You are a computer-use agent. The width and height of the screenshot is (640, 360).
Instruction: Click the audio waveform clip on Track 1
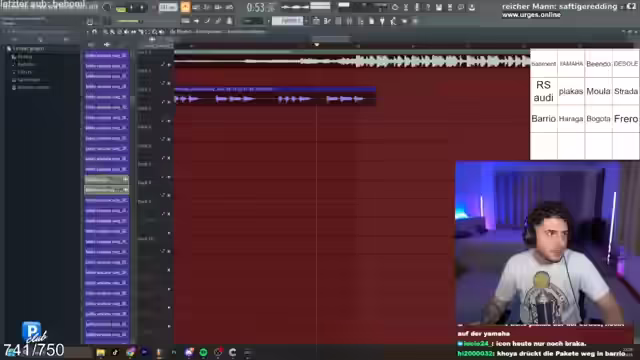(352, 62)
